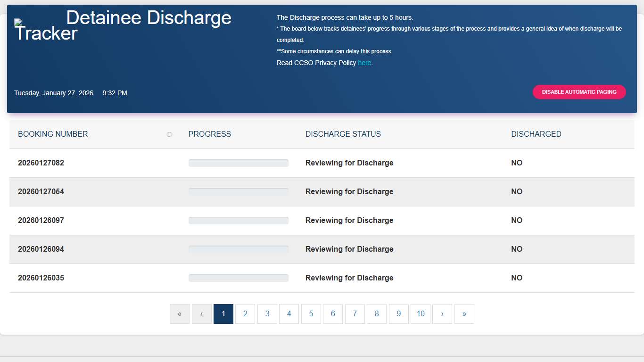Sort the table by Booking Number column
Viewport: 644px width, 362px height.
(x=52, y=134)
